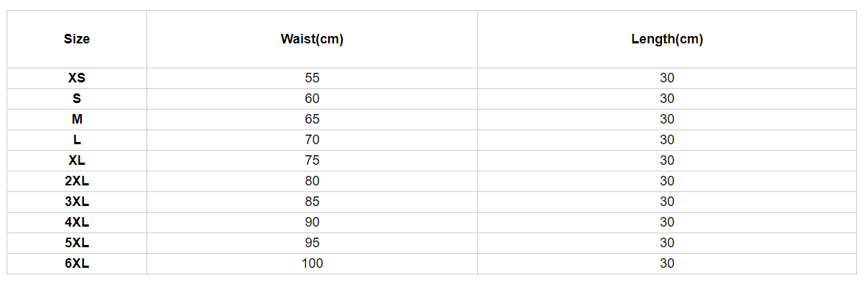Image resolution: width=868 pixels, height=284 pixels.
Task: Click the waist value 70
Action: (x=312, y=140)
